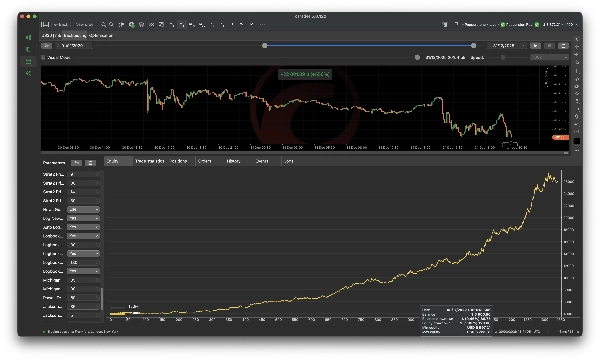Click the zoom out magnifier in chart toolbar
This screenshot has width=600, height=360.
[111, 24]
